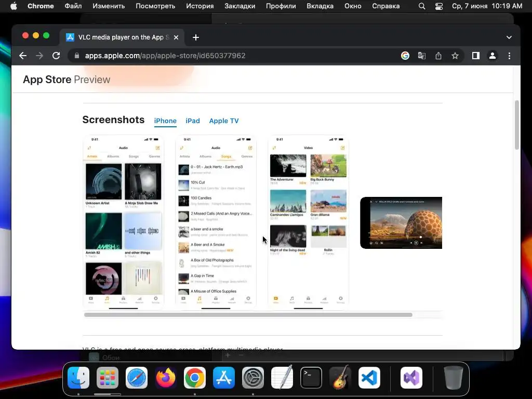Open the Справка menu

click(386, 6)
